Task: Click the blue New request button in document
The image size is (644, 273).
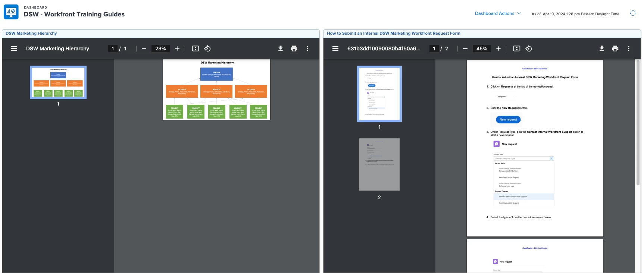Action: 508,120
